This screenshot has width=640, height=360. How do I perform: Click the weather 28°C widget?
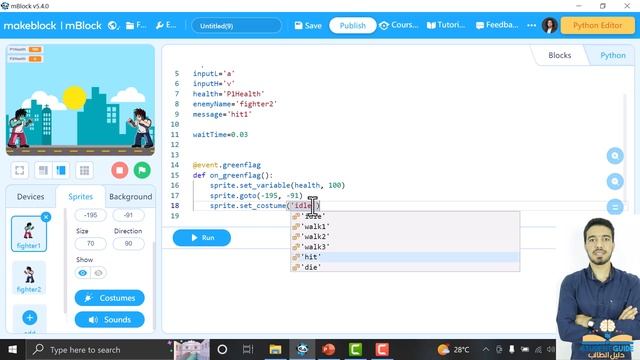(x=453, y=350)
